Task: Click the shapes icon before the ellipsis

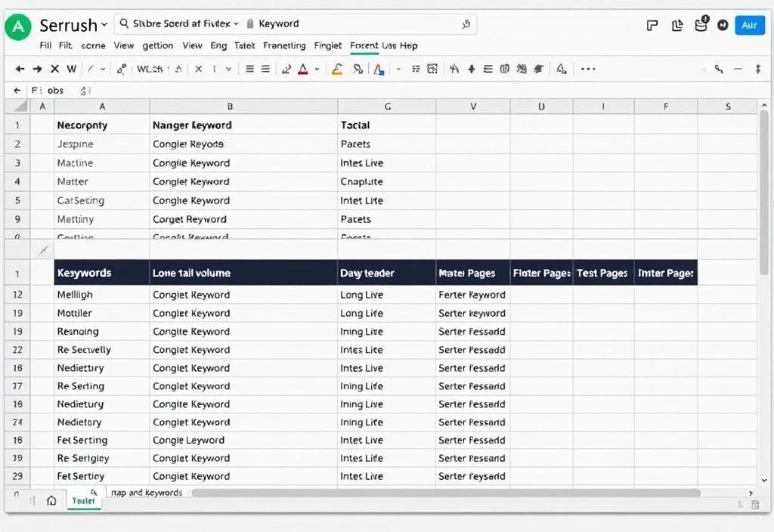Action: (x=562, y=69)
